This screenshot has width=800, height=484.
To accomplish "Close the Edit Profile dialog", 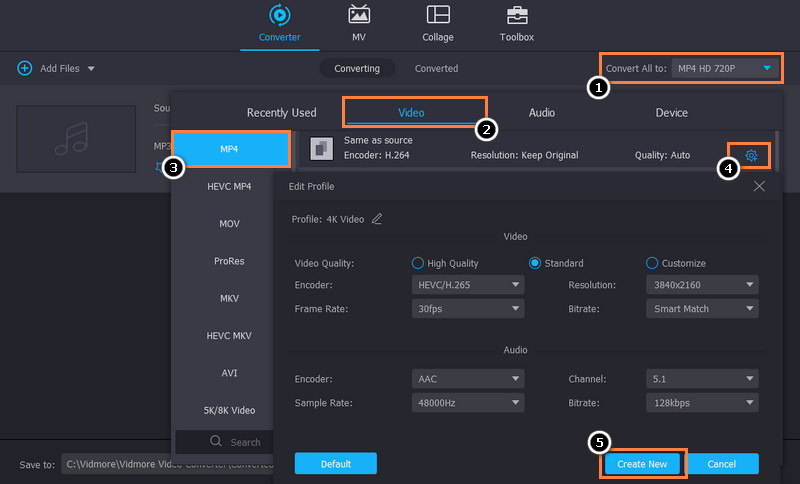I will coord(759,186).
